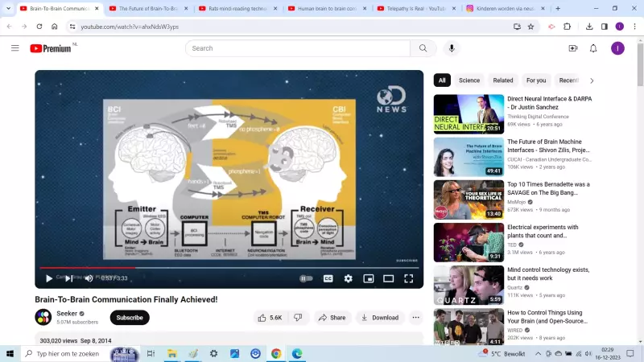This screenshot has height=362, width=644.
Task: Open the Seeker channel name link
Action: [67, 314]
